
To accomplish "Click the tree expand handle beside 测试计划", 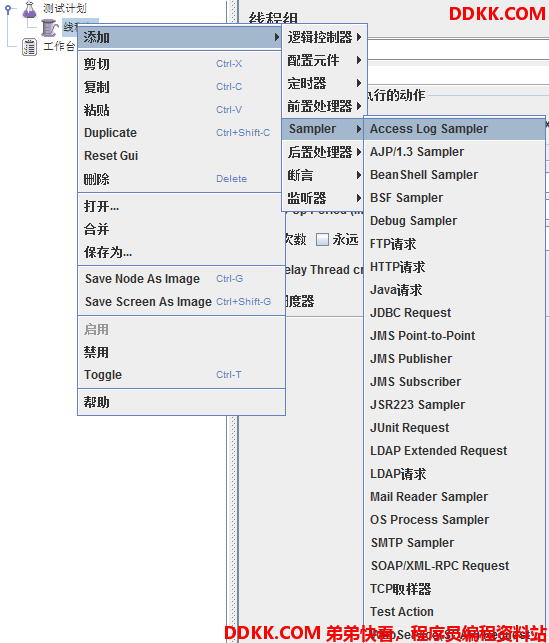I will click(8, 8).
